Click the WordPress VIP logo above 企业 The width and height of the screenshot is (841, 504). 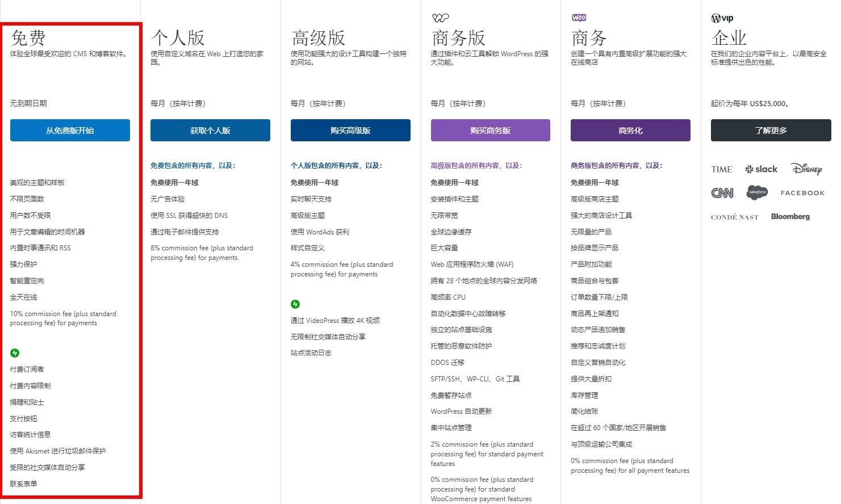coord(722,18)
